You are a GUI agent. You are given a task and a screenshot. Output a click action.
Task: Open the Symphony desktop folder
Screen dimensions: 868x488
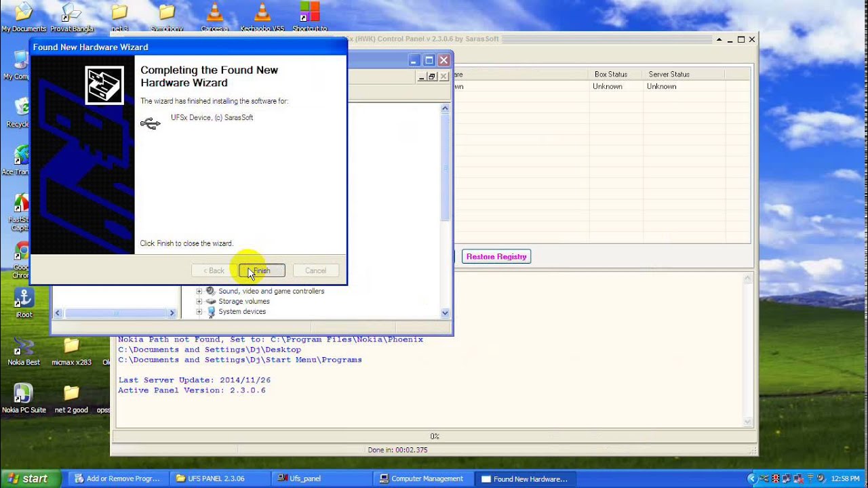click(167, 17)
